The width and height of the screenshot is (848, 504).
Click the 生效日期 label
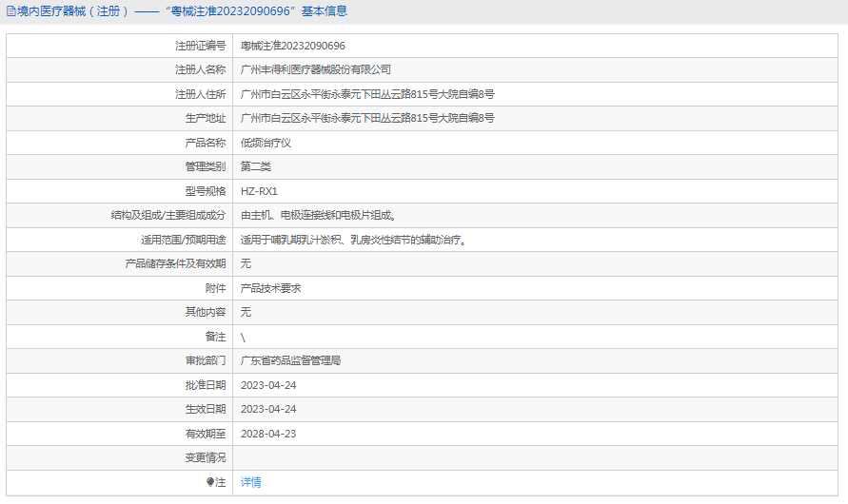tap(206, 409)
